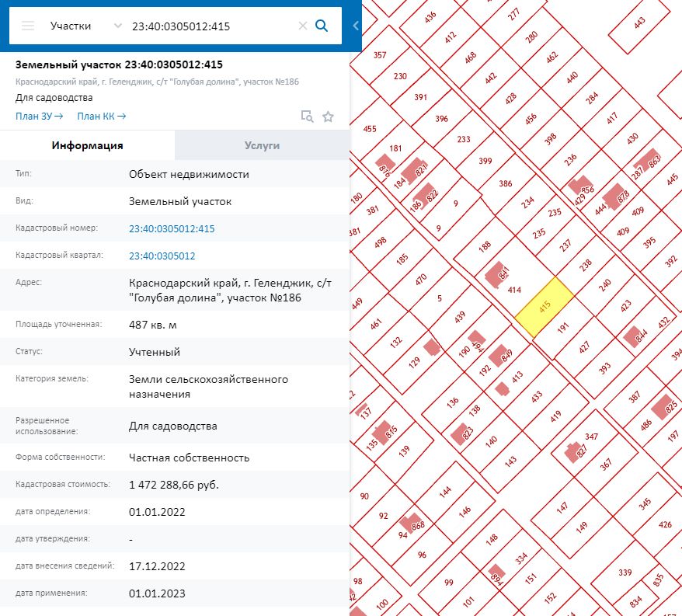Clear the search field with X

click(303, 26)
